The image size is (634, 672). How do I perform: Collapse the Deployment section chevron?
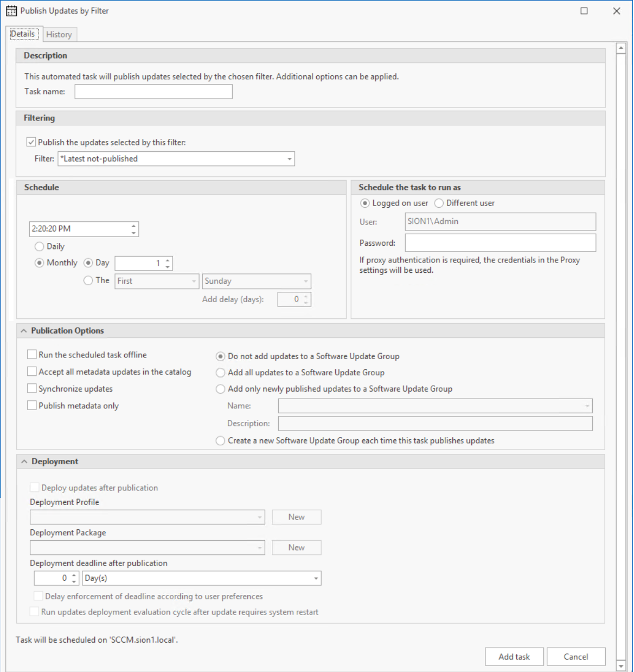[24, 462]
